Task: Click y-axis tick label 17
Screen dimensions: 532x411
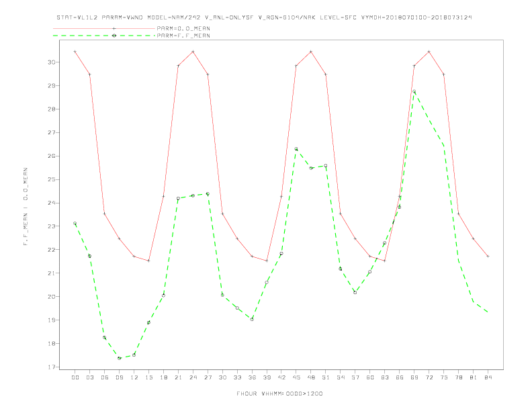Action: tap(52, 367)
